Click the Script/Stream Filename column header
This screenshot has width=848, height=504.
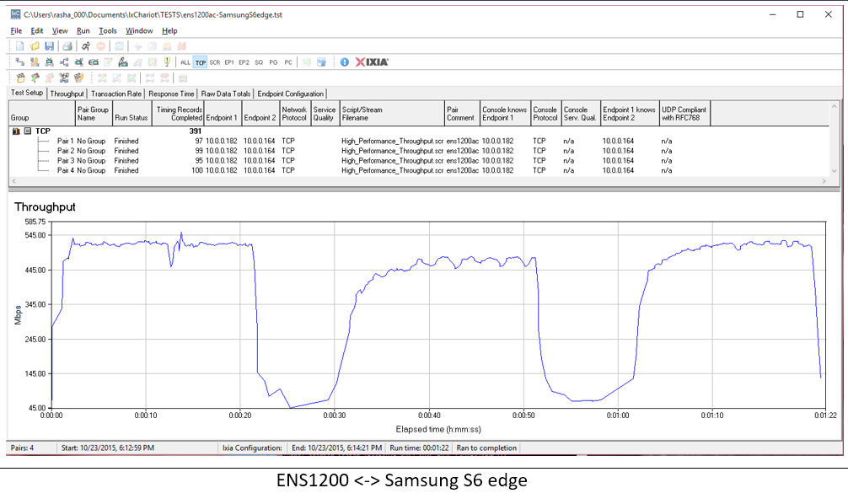click(x=392, y=114)
